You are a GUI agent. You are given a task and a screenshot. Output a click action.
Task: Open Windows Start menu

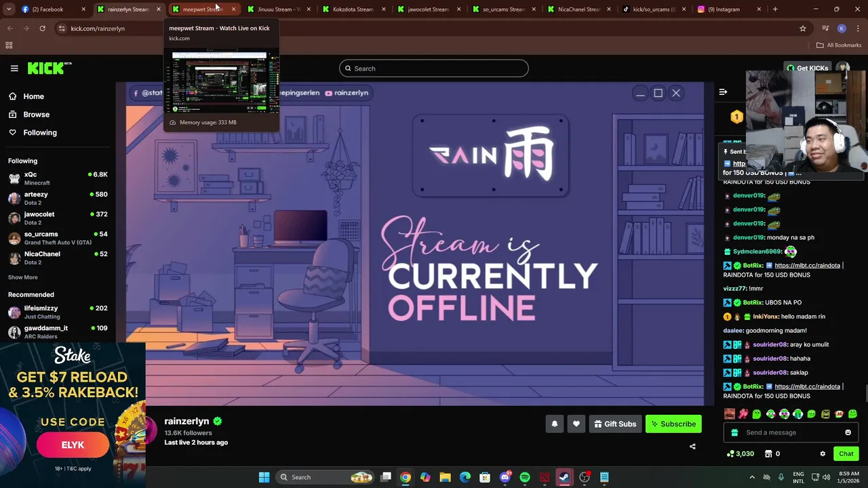point(264,477)
